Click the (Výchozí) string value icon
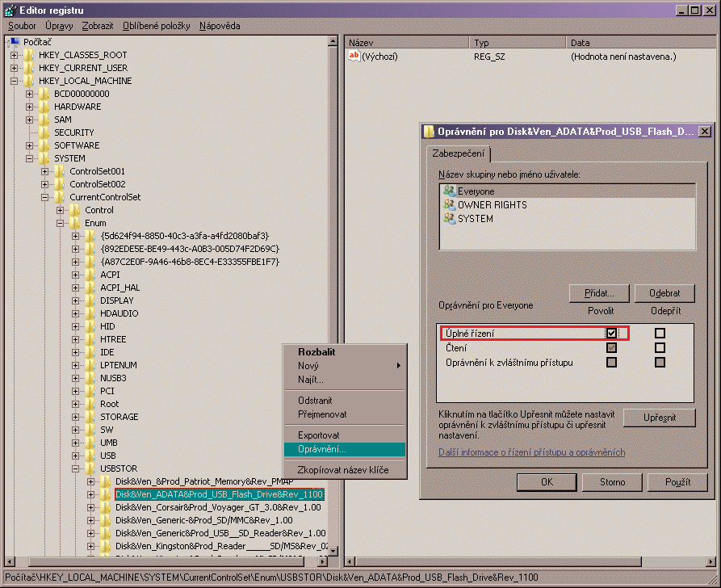 click(x=354, y=56)
